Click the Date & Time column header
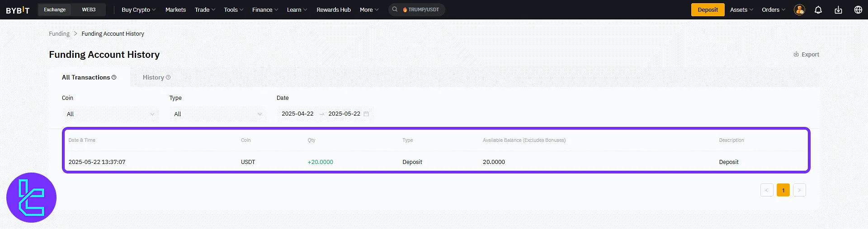868x229 pixels. pos(82,140)
